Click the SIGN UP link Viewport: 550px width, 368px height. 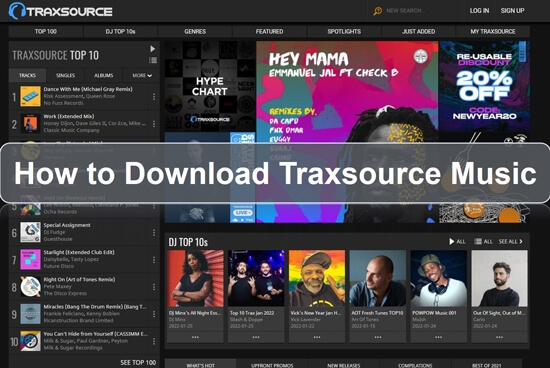click(512, 11)
